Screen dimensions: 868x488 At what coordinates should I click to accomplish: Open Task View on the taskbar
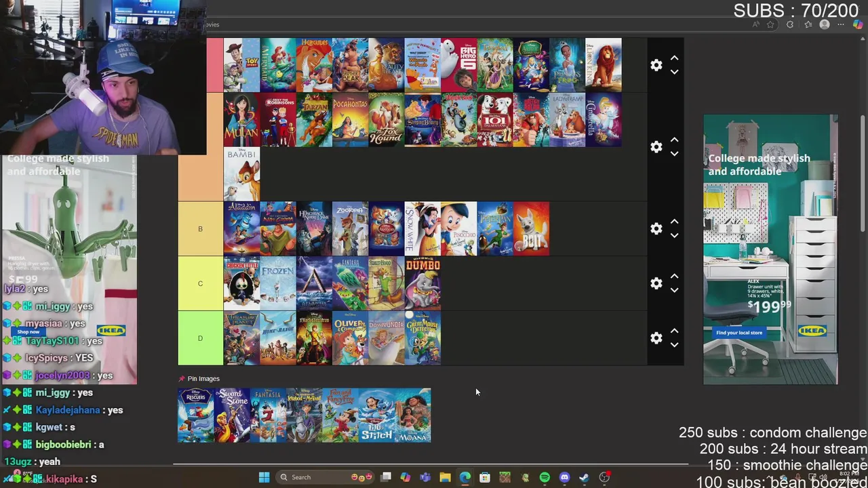pyautogui.click(x=386, y=477)
